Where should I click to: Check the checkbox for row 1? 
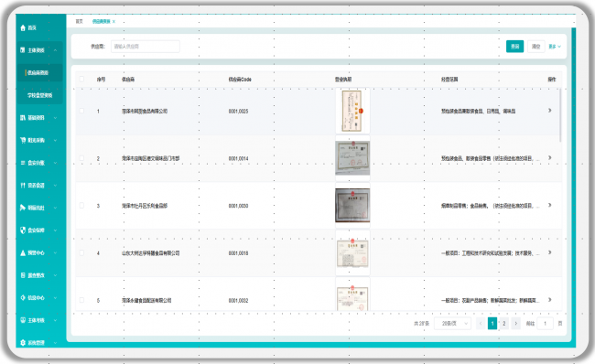(81, 111)
